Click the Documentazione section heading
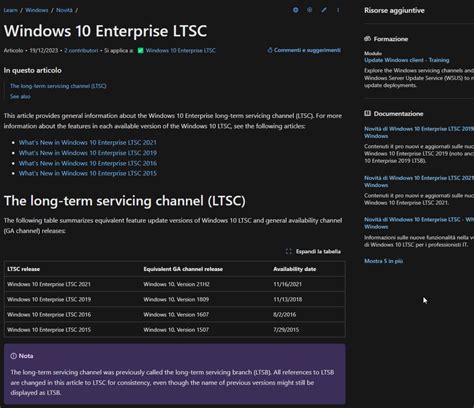This screenshot has width=474, height=408. tap(398, 114)
